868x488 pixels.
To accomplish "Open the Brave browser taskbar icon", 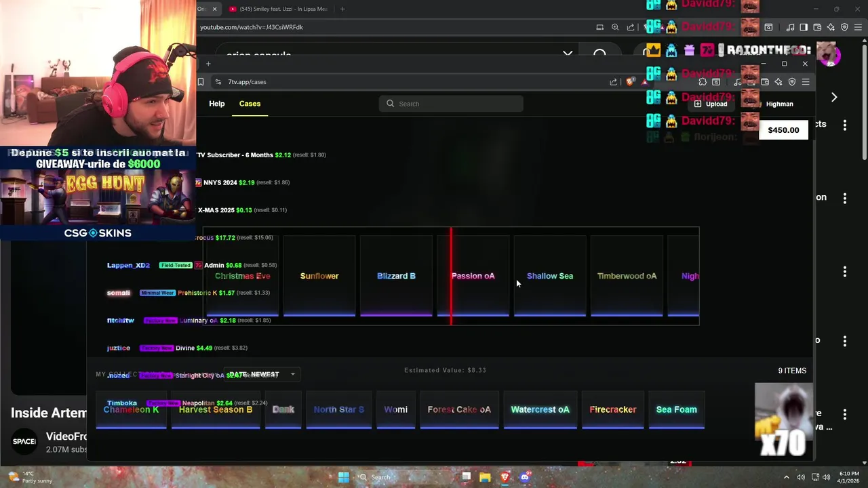I will pos(505,477).
